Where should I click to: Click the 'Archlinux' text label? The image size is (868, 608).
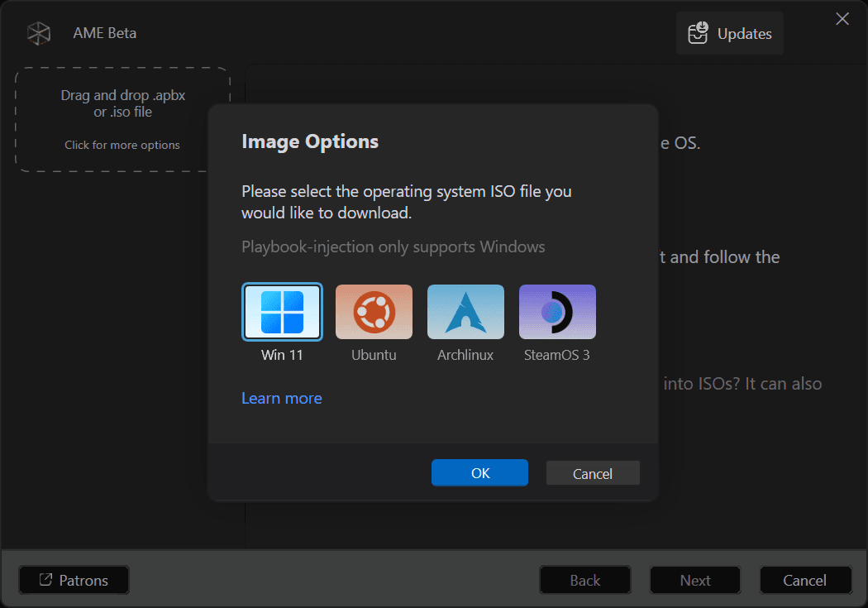(x=465, y=355)
